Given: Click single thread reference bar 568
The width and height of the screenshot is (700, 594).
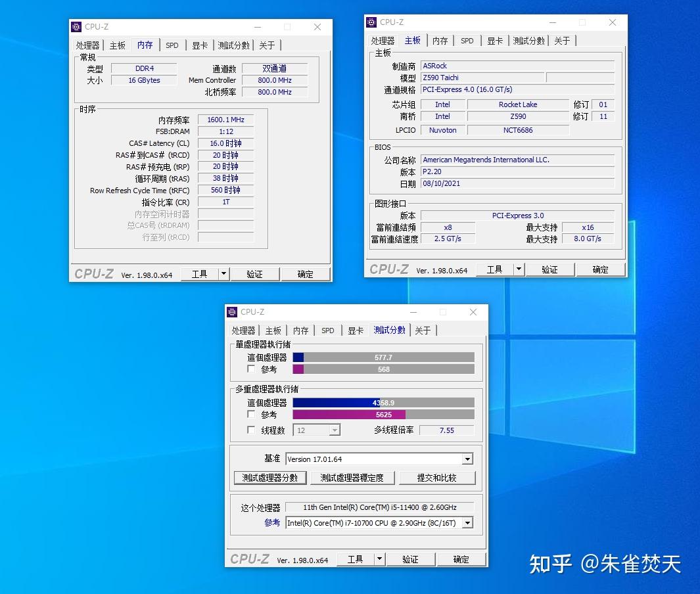Looking at the screenshot, I should pyautogui.click(x=383, y=369).
